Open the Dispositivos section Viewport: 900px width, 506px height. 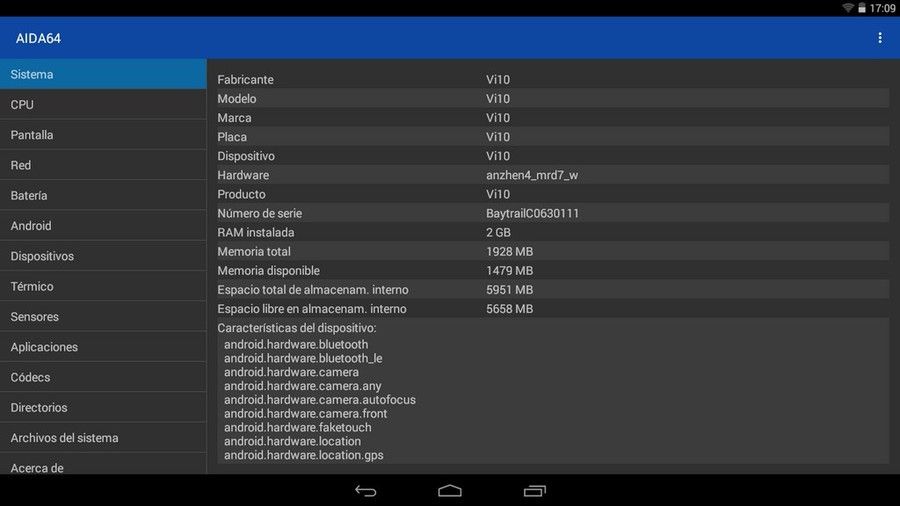pyautogui.click(x=103, y=256)
